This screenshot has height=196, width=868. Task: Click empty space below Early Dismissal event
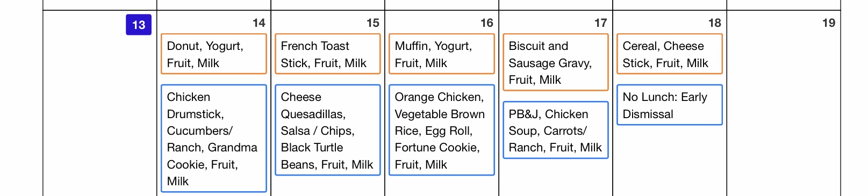point(670,161)
